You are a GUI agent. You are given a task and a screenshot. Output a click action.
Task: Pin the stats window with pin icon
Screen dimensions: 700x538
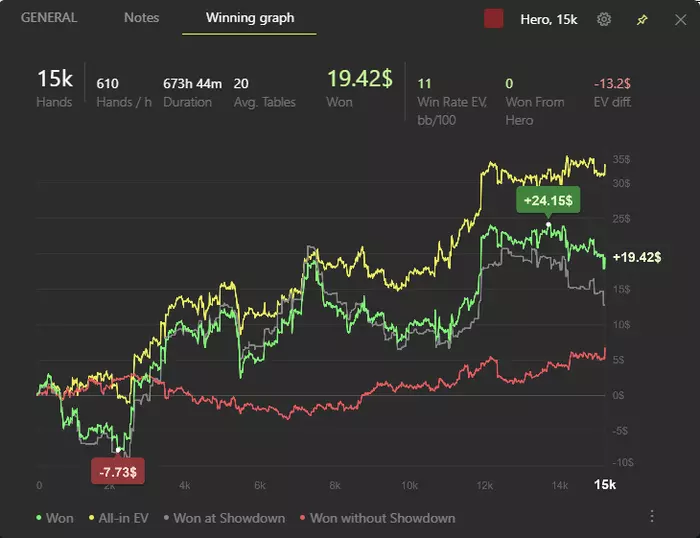[641, 19]
